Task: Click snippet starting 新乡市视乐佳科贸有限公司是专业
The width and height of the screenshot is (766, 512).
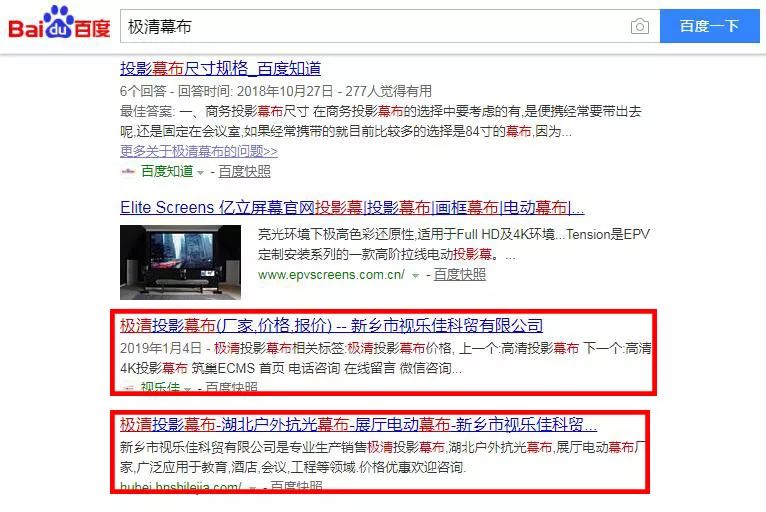Action: tap(383, 457)
